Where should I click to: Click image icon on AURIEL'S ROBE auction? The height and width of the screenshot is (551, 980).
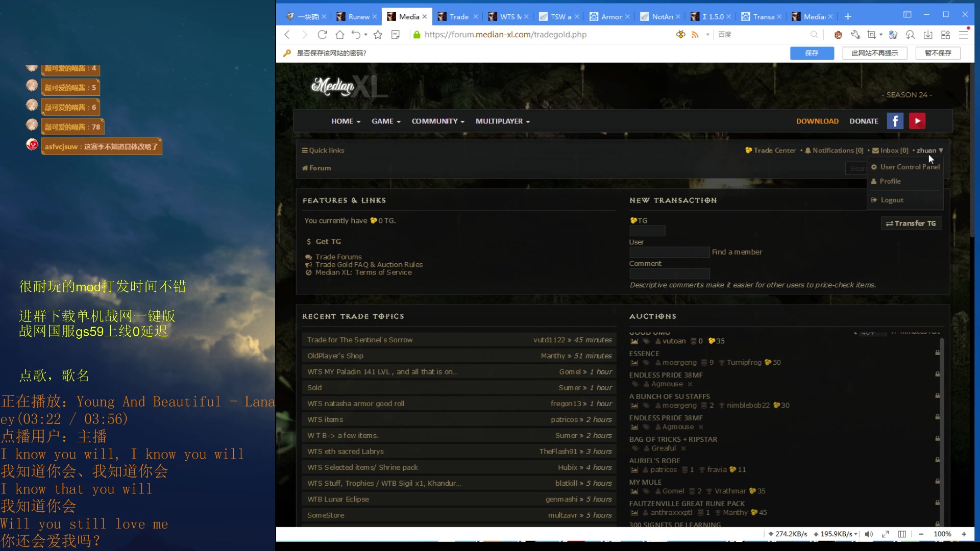(x=634, y=470)
